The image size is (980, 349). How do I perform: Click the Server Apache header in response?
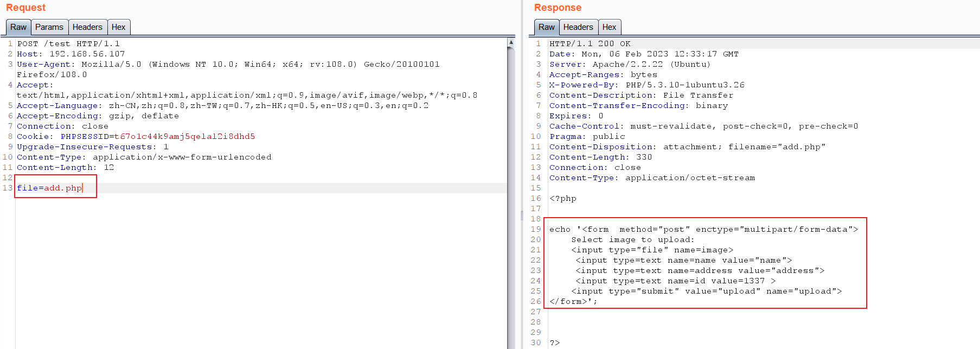click(x=629, y=64)
